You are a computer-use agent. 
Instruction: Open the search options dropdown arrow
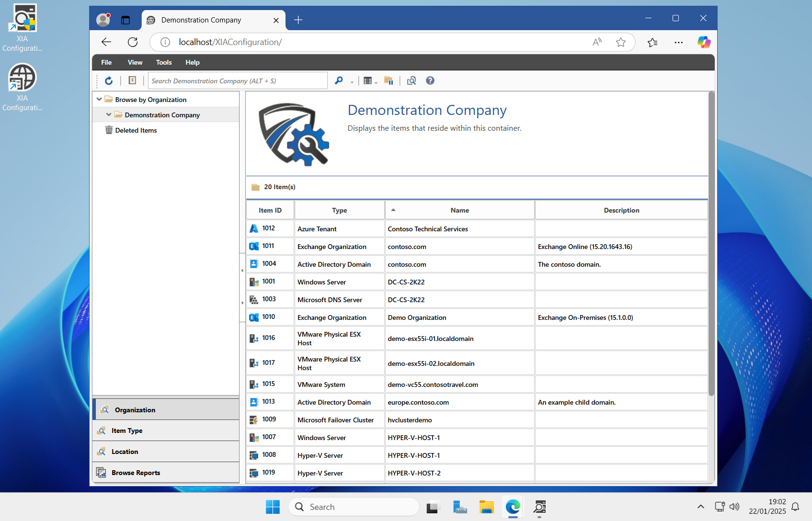[x=352, y=82]
